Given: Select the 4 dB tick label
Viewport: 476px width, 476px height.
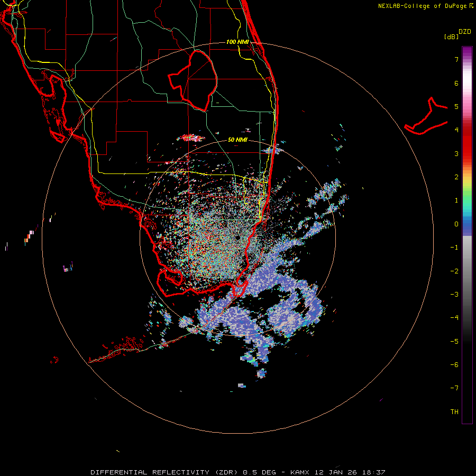Looking at the screenshot, I should pos(456,130).
